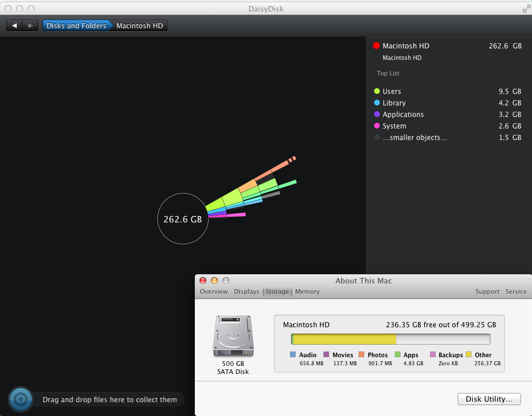
Task: Select the salmon outer sunburst segment
Action: (280, 166)
